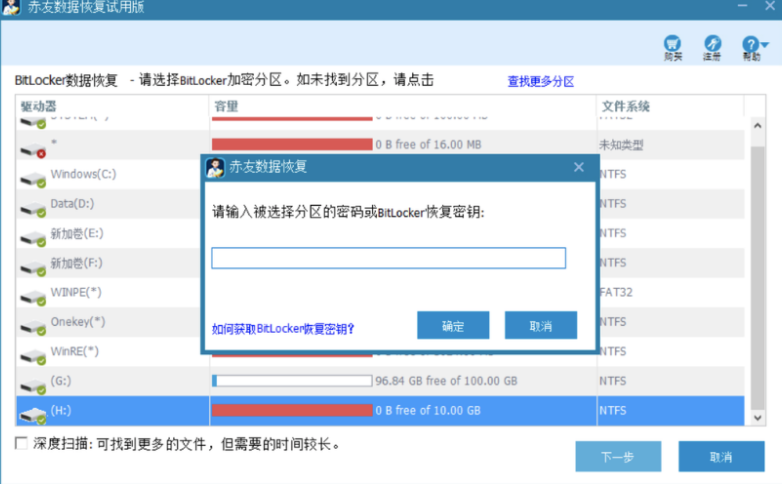
Task: Select the WINPE(*) drive icon
Action: (x=33, y=298)
